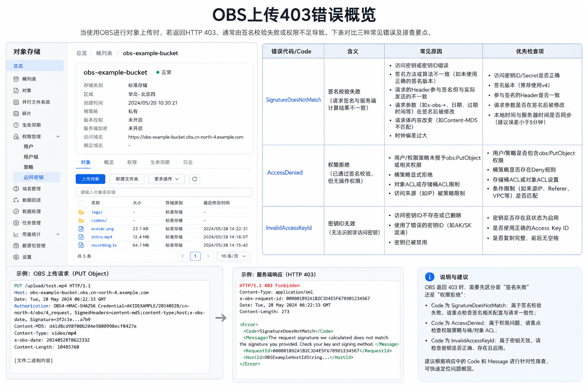Click the refresh icon next to 更多操作

(194, 179)
